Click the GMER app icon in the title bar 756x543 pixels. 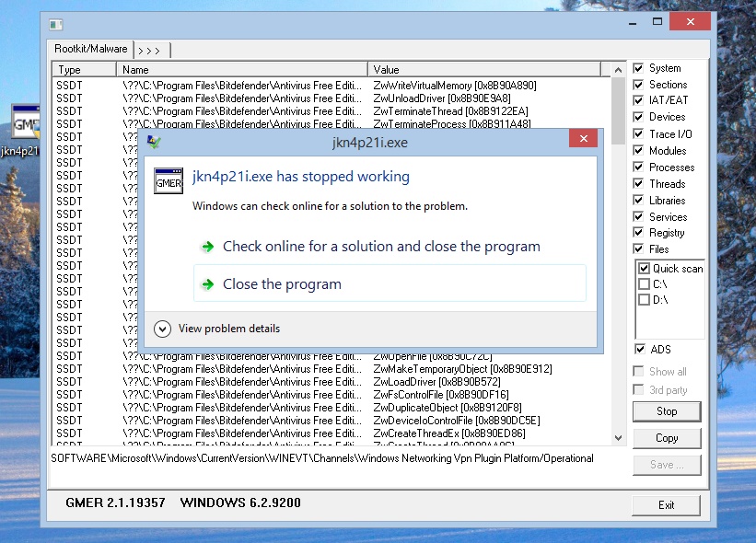[x=56, y=24]
